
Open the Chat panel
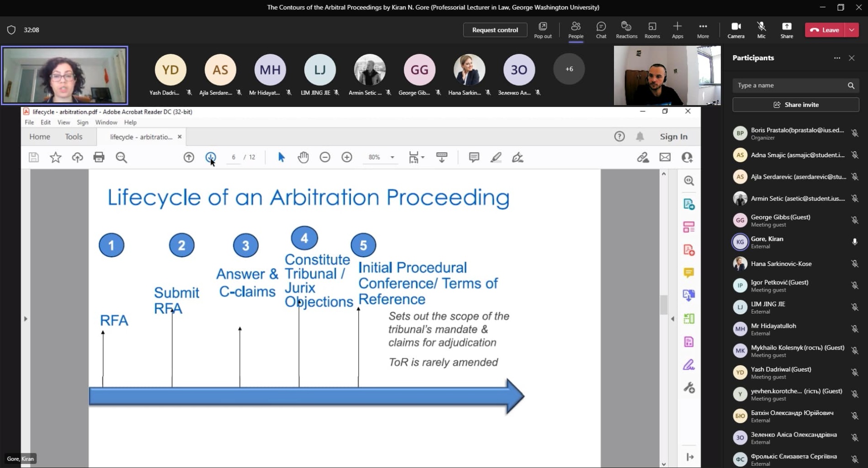[601, 30]
